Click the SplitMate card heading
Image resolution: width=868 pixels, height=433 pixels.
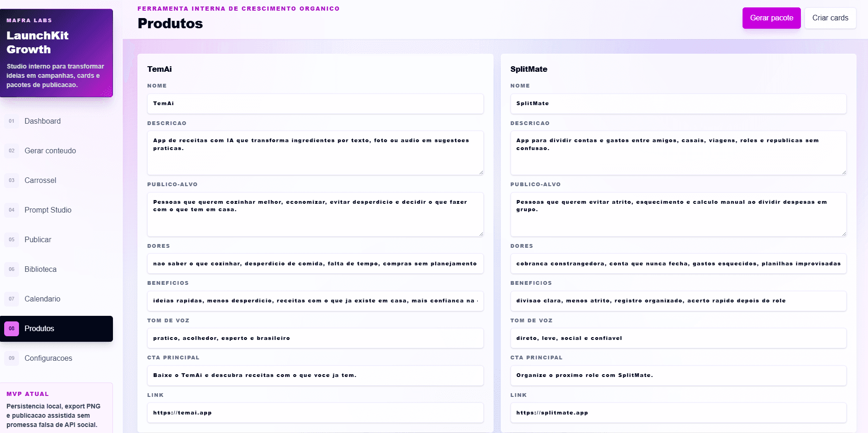click(x=529, y=69)
